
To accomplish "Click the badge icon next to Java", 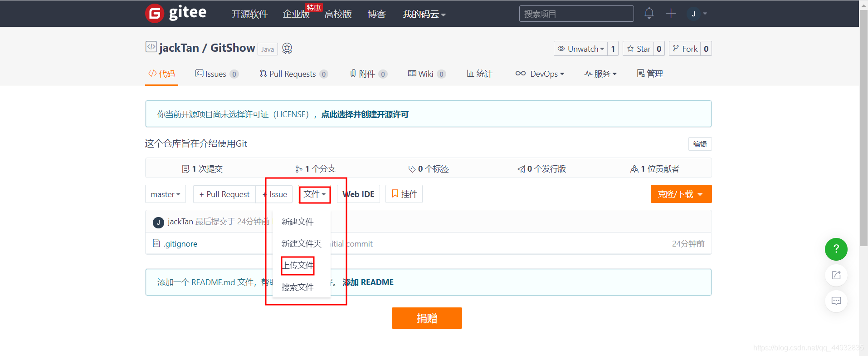I will tap(287, 48).
